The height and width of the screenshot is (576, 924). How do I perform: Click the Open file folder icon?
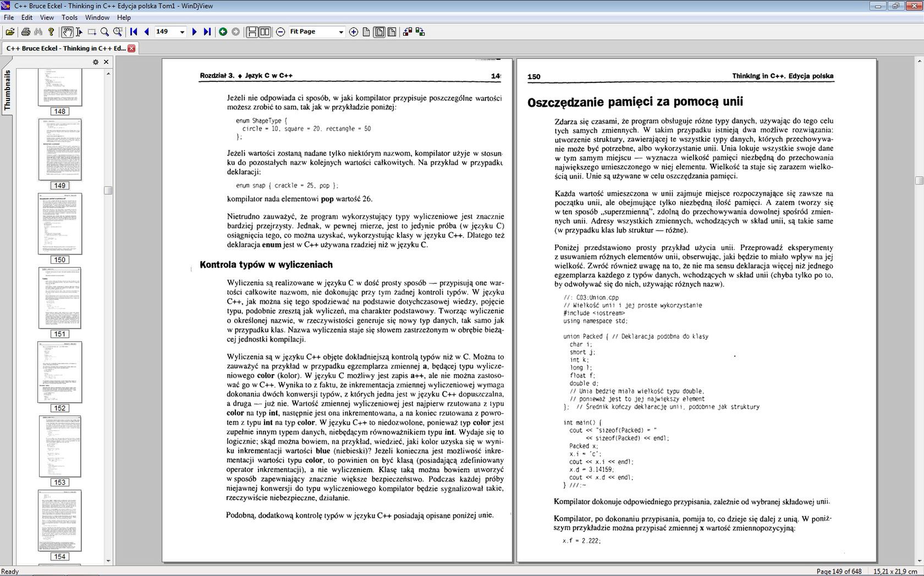click(x=10, y=32)
